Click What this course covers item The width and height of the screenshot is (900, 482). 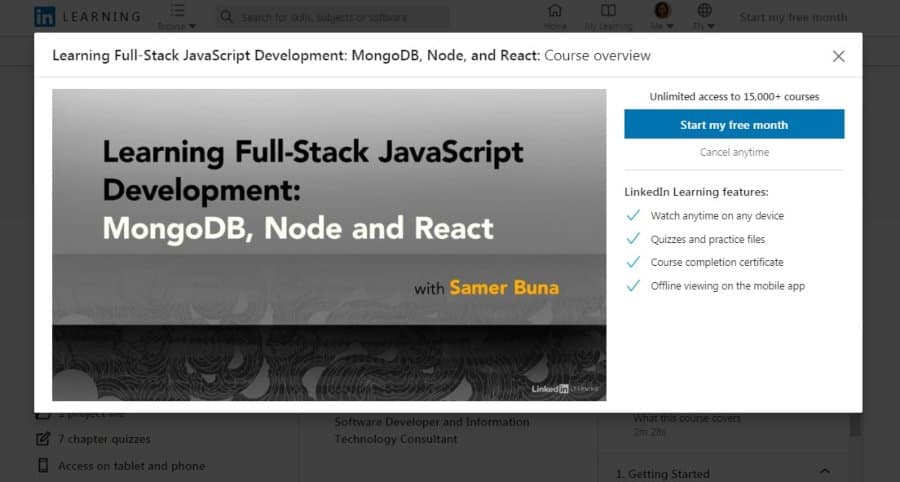click(x=687, y=418)
